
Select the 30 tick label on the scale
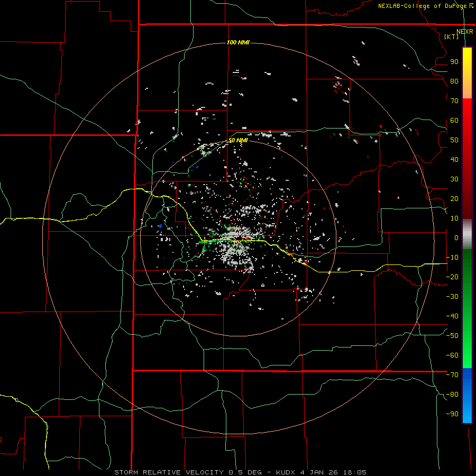[454, 179]
